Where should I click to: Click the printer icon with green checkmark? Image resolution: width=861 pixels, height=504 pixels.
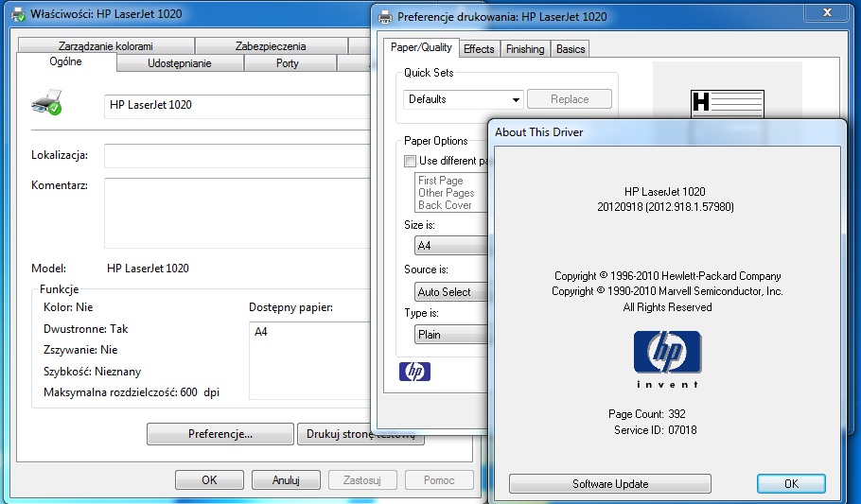46,102
